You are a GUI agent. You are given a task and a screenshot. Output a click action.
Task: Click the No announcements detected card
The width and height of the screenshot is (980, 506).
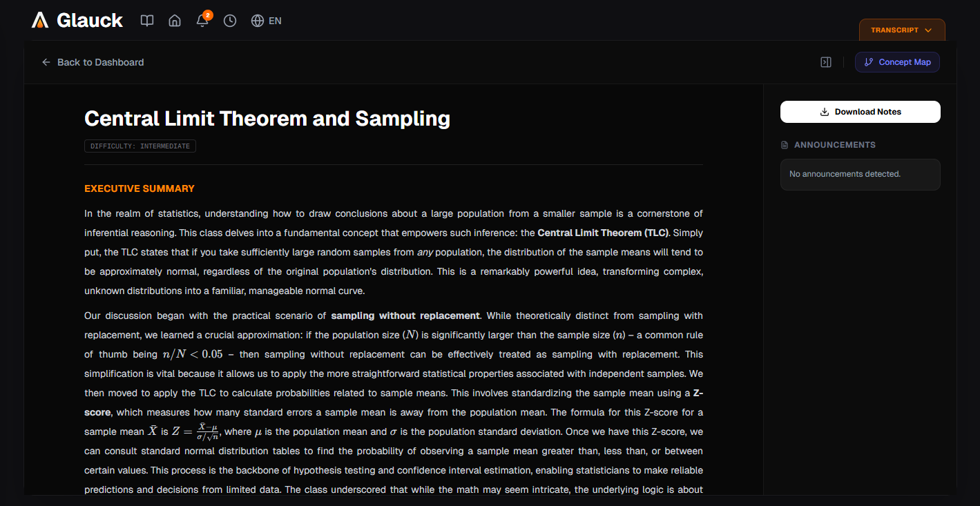click(x=860, y=174)
